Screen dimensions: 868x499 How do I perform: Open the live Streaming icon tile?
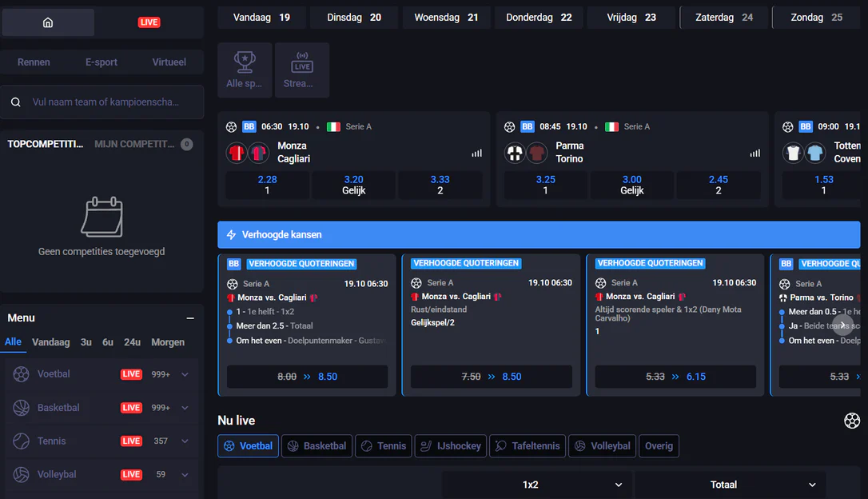pyautogui.click(x=301, y=70)
